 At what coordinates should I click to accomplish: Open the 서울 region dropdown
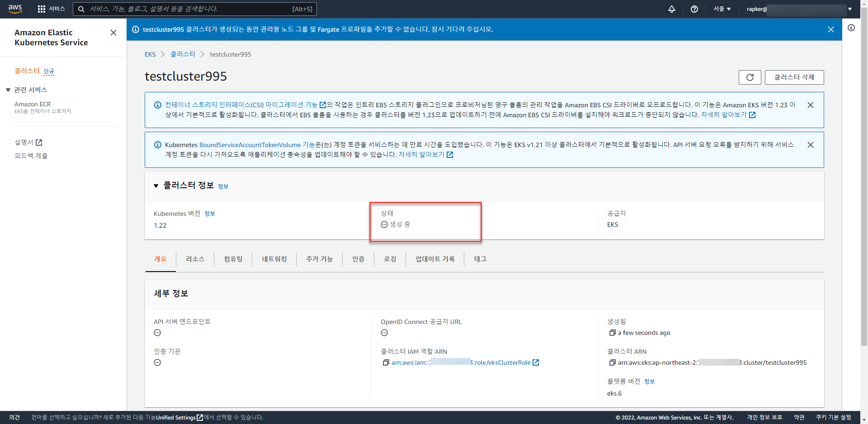pyautogui.click(x=722, y=9)
